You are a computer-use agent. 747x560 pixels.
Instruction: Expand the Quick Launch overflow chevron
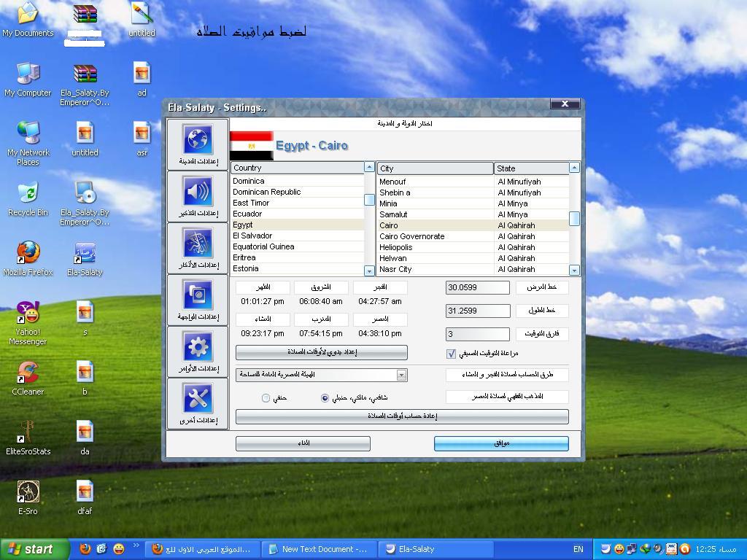(136, 545)
